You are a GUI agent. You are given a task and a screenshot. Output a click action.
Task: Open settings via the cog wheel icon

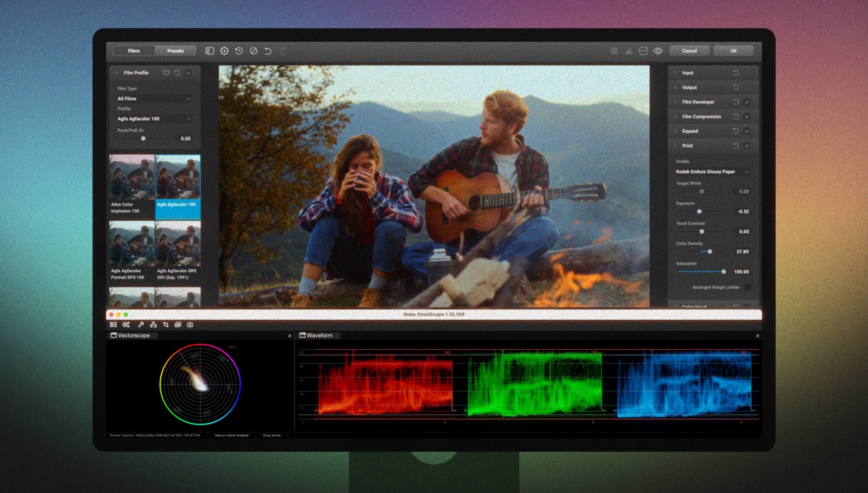224,51
